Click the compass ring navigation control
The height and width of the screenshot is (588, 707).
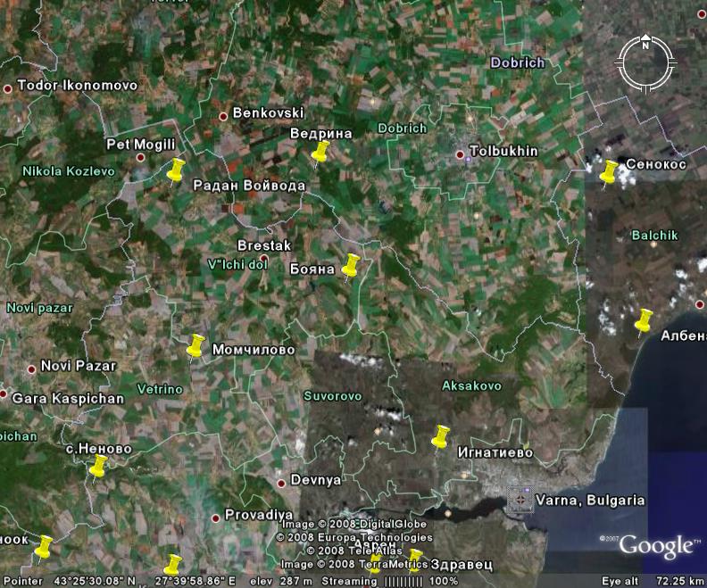click(645, 62)
